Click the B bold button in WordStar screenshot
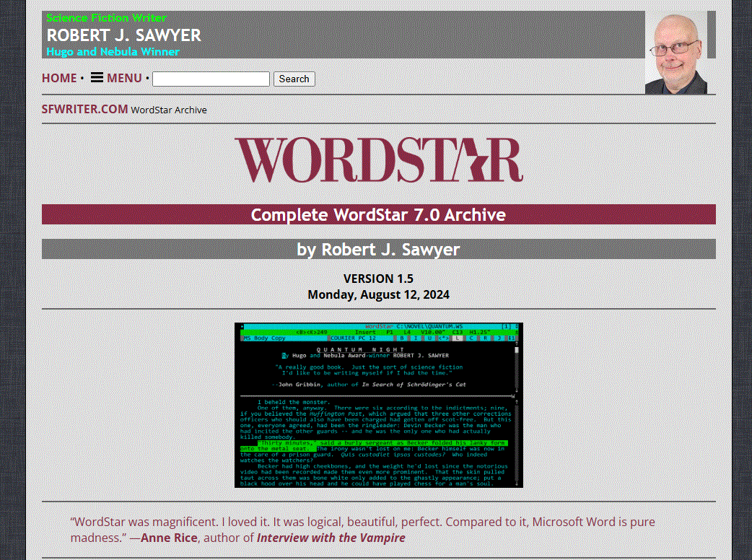This screenshot has height=560, width=752. 403,338
